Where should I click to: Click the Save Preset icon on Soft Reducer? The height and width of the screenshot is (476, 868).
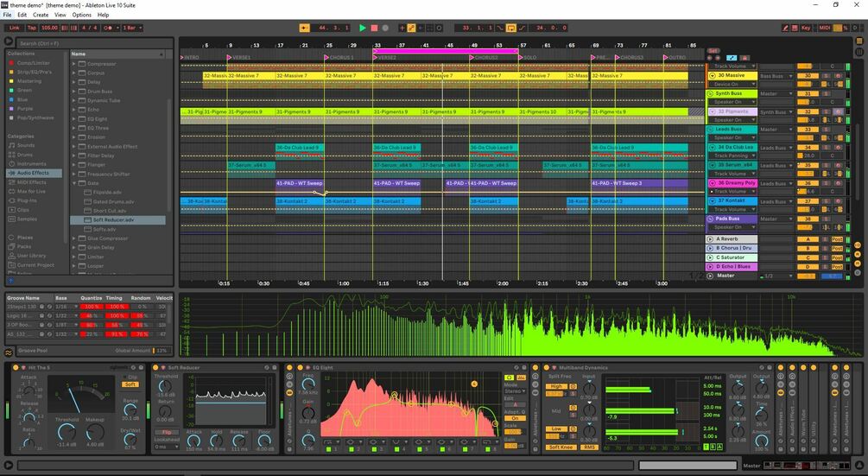(x=274, y=367)
